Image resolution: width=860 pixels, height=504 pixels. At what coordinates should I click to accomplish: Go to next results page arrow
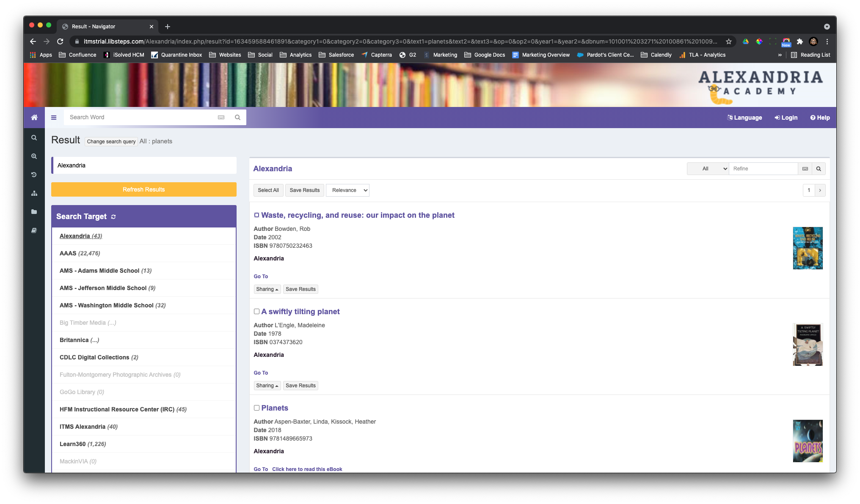click(x=820, y=190)
